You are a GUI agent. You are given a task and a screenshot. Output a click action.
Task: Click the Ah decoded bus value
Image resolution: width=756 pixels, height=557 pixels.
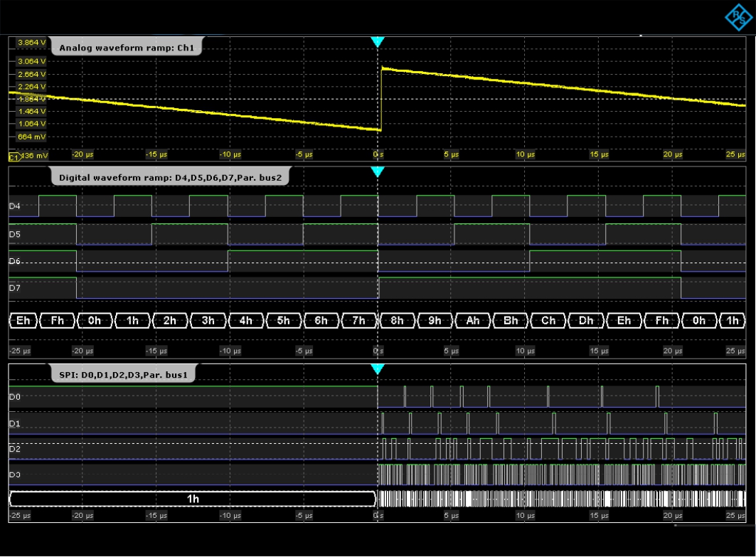472,320
